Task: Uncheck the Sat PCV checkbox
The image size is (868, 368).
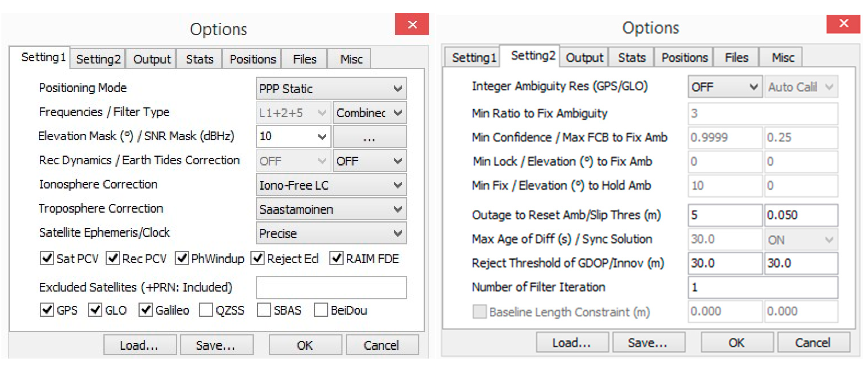Action: point(46,259)
